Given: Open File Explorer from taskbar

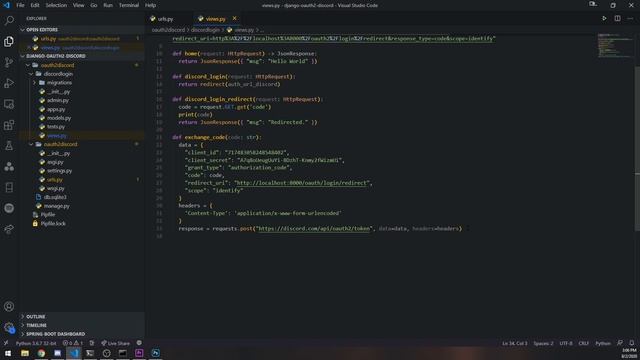Looking at the screenshot, I should click(x=25, y=353).
